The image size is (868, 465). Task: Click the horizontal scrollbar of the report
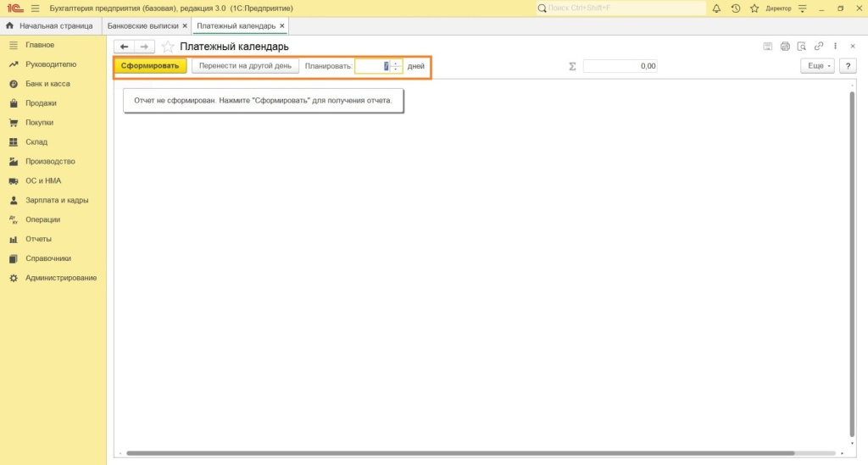coord(458,453)
